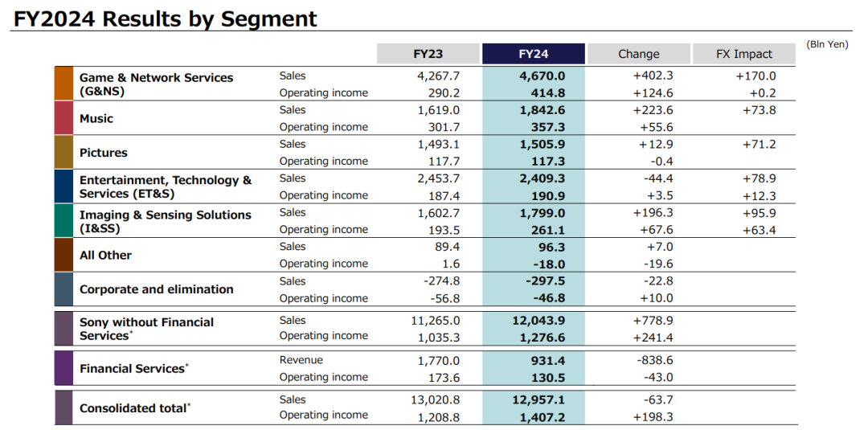Click G&NS sales change +402.3
Viewport: 868px width, 430px height.
click(653, 76)
